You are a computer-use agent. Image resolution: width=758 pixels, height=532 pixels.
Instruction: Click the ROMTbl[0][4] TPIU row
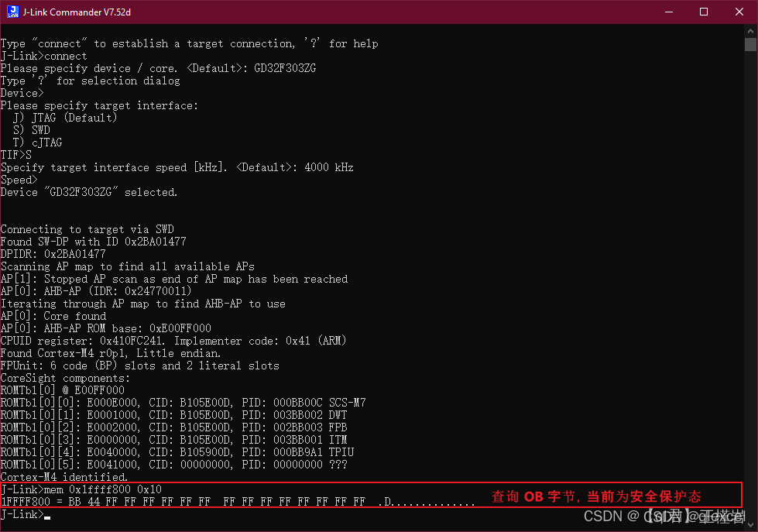pyautogui.click(x=177, y=452)
